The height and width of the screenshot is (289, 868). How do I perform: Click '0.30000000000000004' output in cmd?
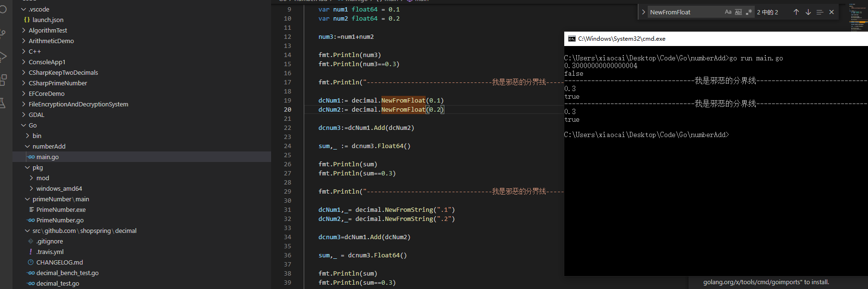(601, 66)
